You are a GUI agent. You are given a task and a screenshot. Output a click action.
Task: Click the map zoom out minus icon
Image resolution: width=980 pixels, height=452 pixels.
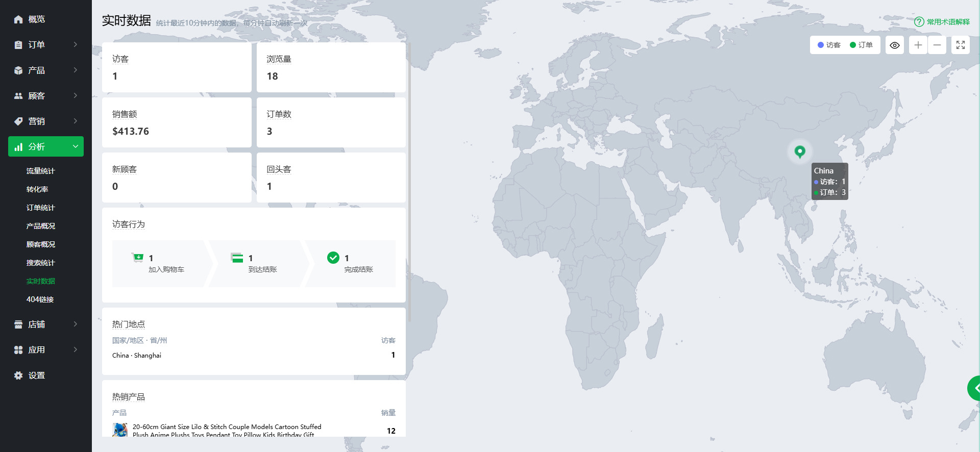pyautogui.click(x=937, y=45)
